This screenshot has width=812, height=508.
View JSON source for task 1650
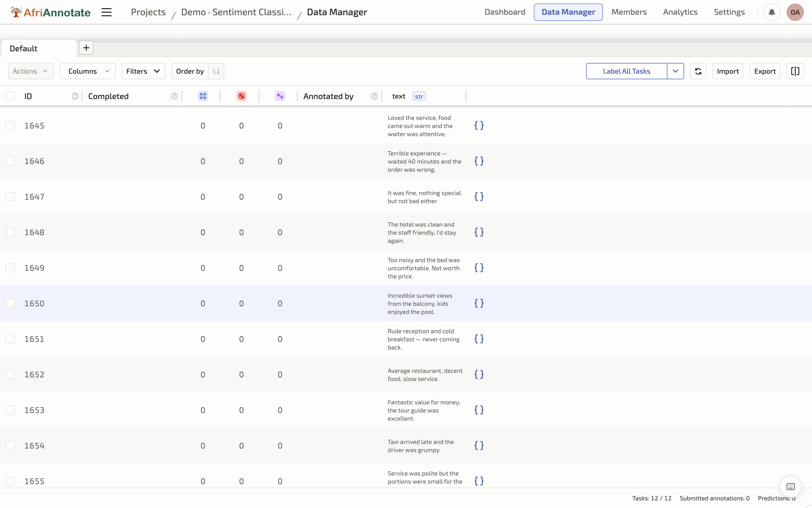479,303
